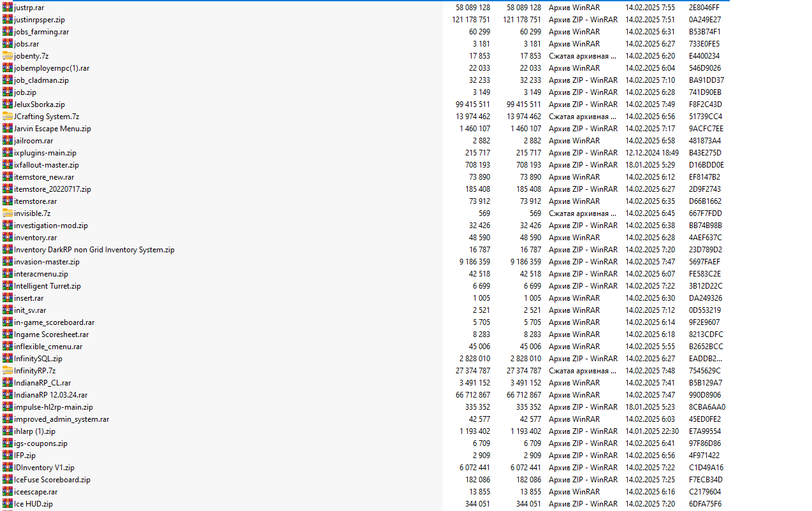Click CRC value 51739CC4
Viewport: 812px width, 511px height.
tap(706, 117)
